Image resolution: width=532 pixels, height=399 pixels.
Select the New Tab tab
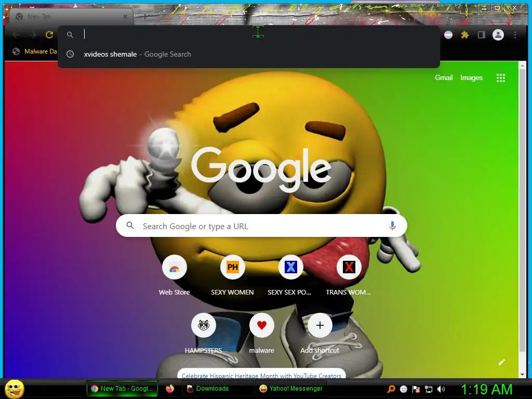click(x=71, y=16)
